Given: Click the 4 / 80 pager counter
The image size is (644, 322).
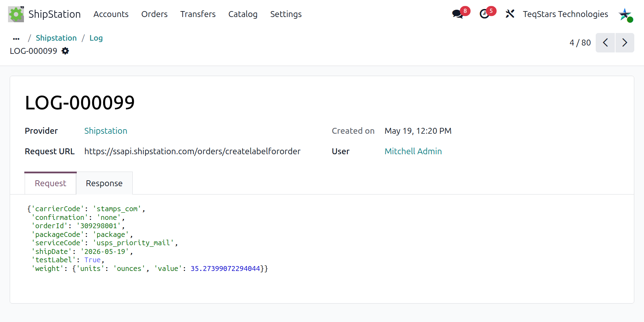Looking at the screenshot, I should [x=580, y=43].
